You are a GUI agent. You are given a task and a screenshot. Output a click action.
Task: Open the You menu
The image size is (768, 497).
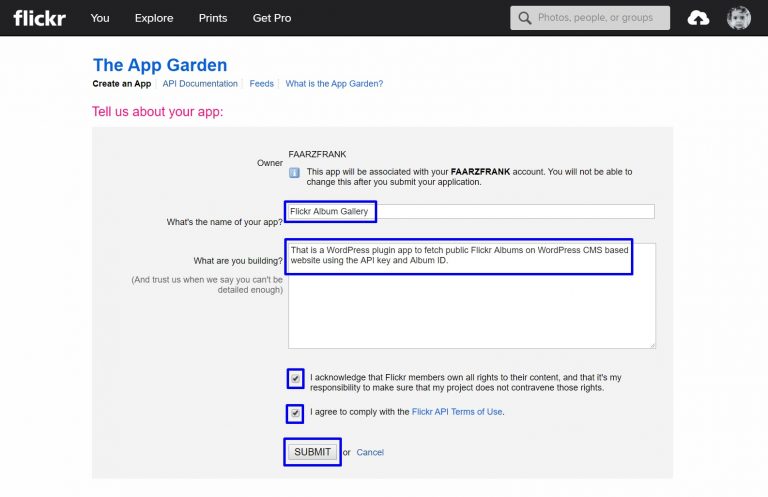point(100,18)
